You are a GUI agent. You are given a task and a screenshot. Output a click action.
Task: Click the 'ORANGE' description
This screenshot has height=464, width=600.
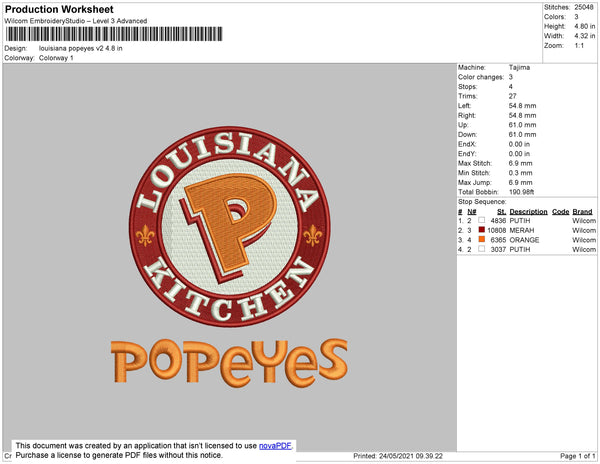coord(524,240)
